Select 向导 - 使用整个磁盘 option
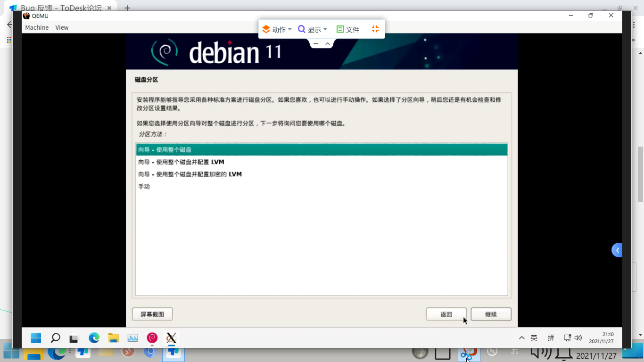Screen dimensions: 644x362 click(322, 149)
